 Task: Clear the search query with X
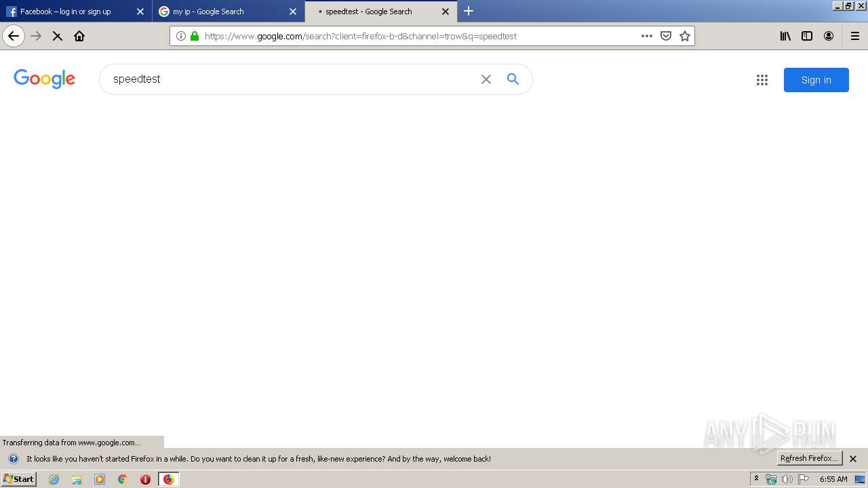pos(486,79)
